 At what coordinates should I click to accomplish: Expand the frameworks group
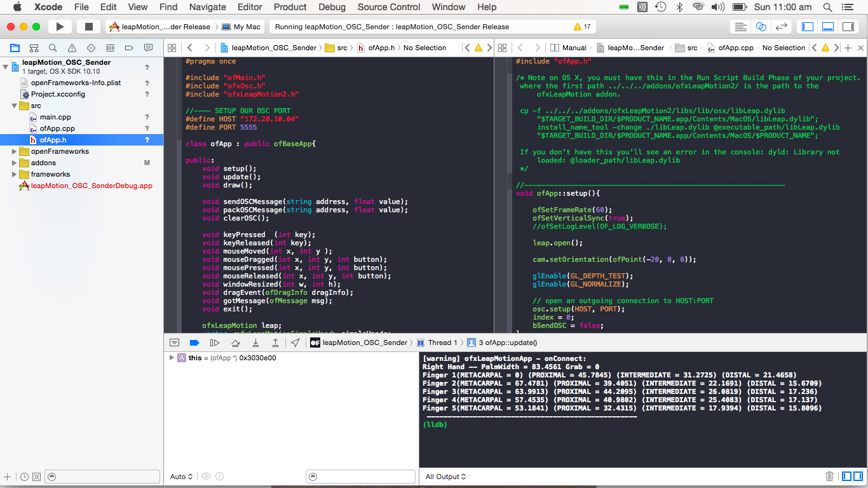click(x=15, y=174)
